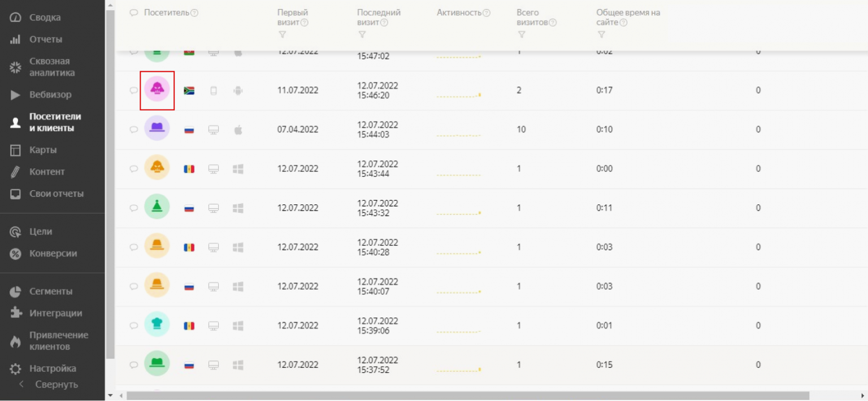Viewport: 868px width, 401px height.
Task: Click the horizontal scrollbar at the bottom
Action: point(467,396)
